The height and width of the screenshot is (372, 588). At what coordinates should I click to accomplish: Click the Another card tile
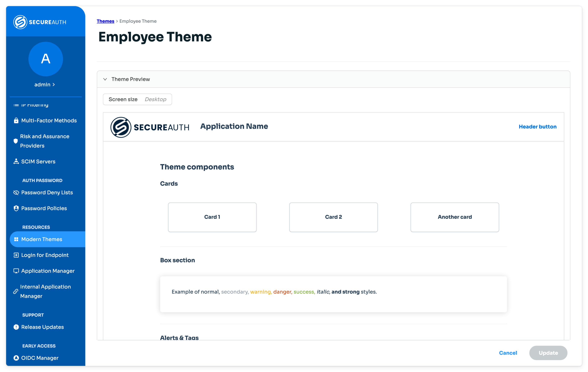[x=455, y=217]
